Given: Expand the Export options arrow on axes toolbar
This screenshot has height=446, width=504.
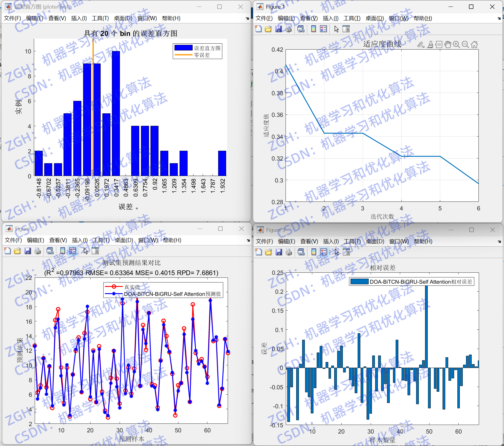Looking at the screenshot, I should click(x=424, y=47).
